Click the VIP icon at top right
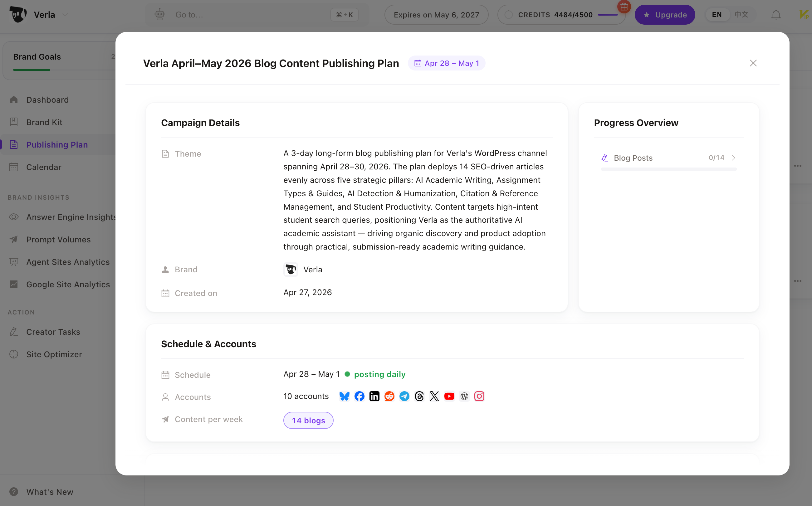The image size is (812, 506). click(x=804, y=15)
